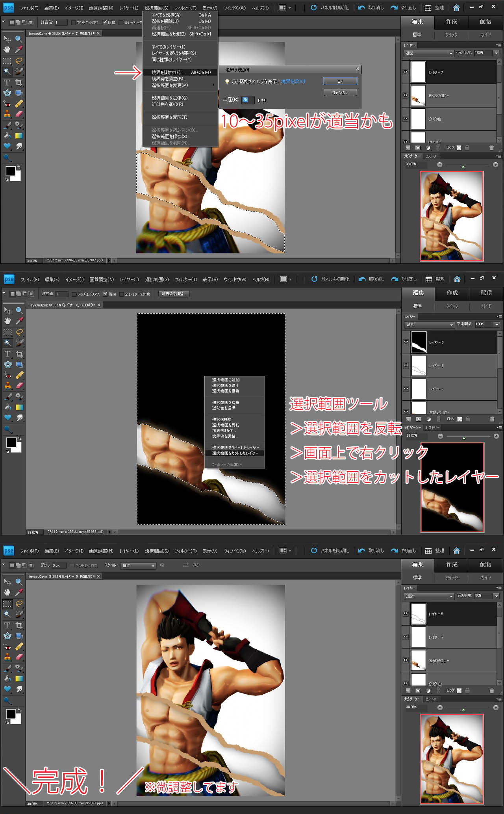Switch to the 作成 tab in the レイヤー 5 window
504x814 pixels.
(x=452, y=564)
